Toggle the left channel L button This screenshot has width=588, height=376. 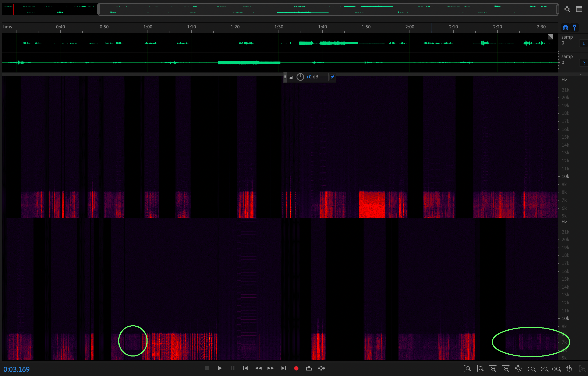[x=584, y=43]
